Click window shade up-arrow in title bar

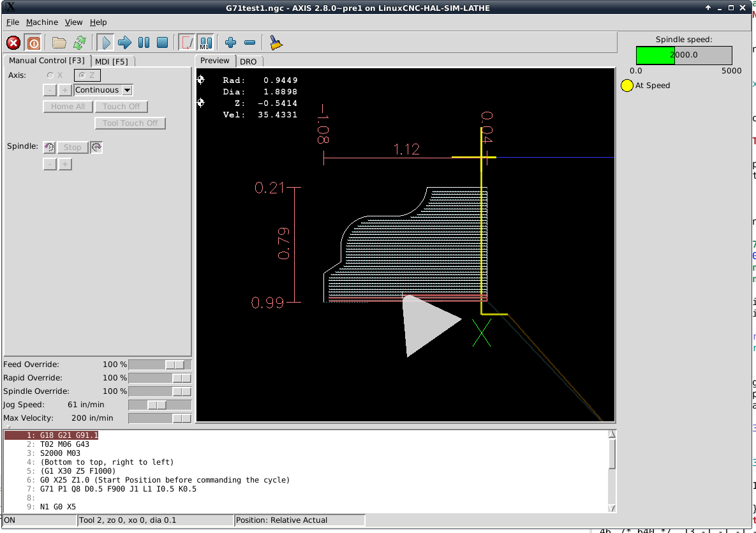point(708,8)
